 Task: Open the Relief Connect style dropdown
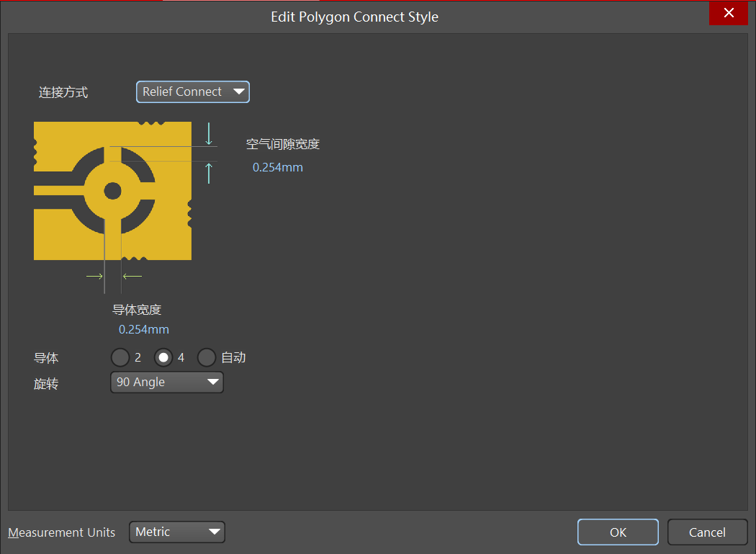point(193,91)
